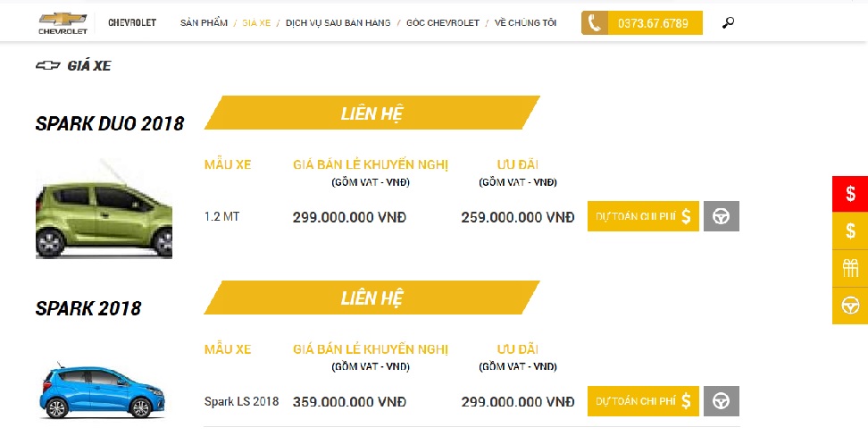Open Về Chúng Tôi page
Image resolution: width=868 pixels, height=436 pixels.
tap(525, 22)
